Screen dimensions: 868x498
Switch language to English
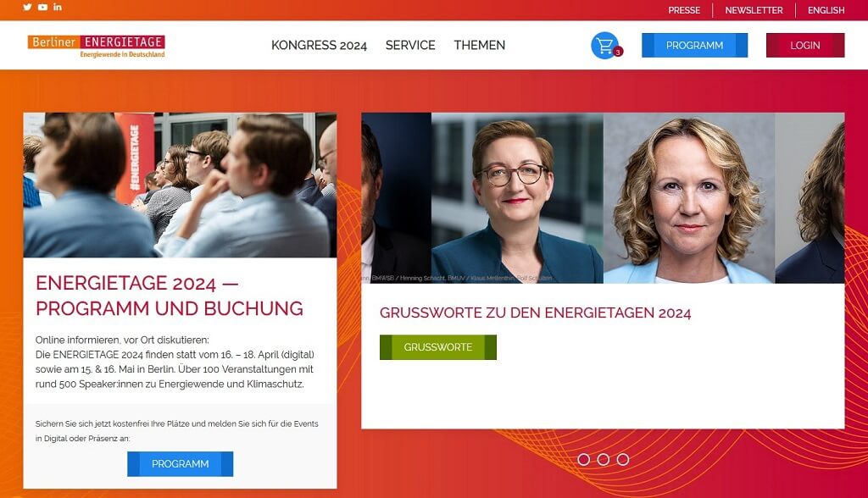[x=826, y=10]
